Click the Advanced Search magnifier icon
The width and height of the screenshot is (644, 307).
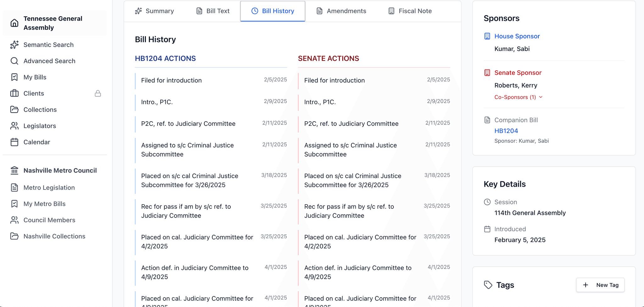(14, 61)
